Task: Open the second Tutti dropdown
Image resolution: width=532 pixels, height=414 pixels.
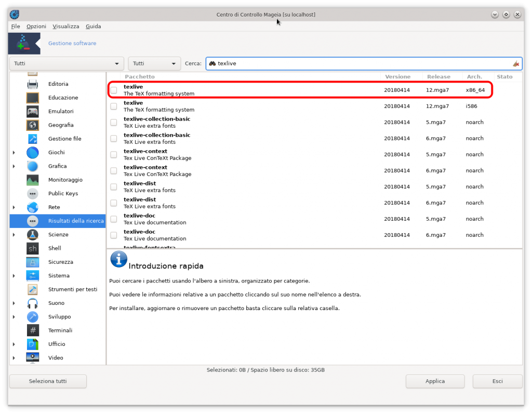Action: pos(154,63)
